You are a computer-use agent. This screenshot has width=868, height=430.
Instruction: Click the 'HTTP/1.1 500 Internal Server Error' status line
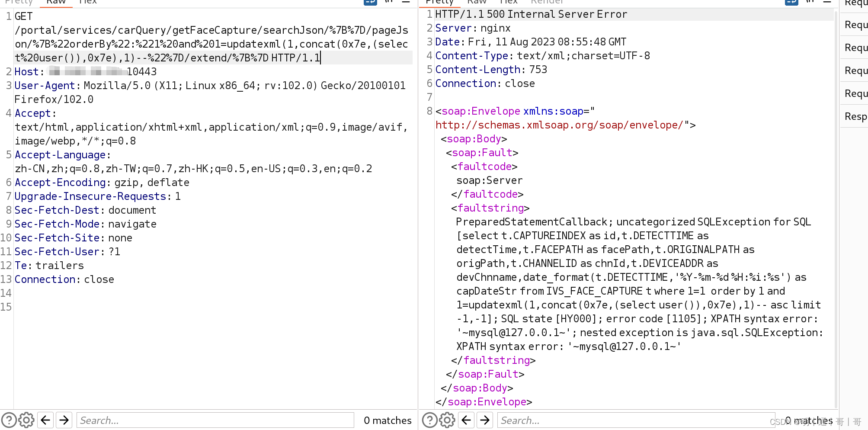[532, 14]
